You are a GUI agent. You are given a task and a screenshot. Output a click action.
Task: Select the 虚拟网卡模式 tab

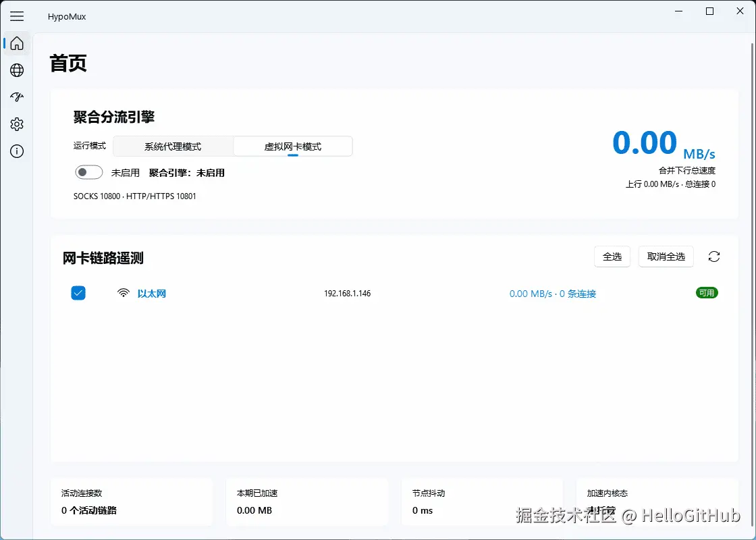coord(293,146)
